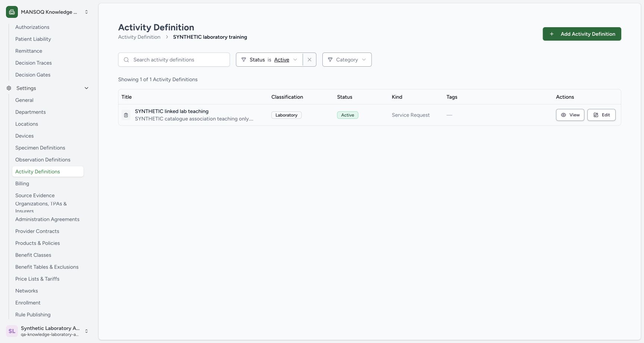
Task: Click the Laboratory classification badge
Action: tap(286, 115)
